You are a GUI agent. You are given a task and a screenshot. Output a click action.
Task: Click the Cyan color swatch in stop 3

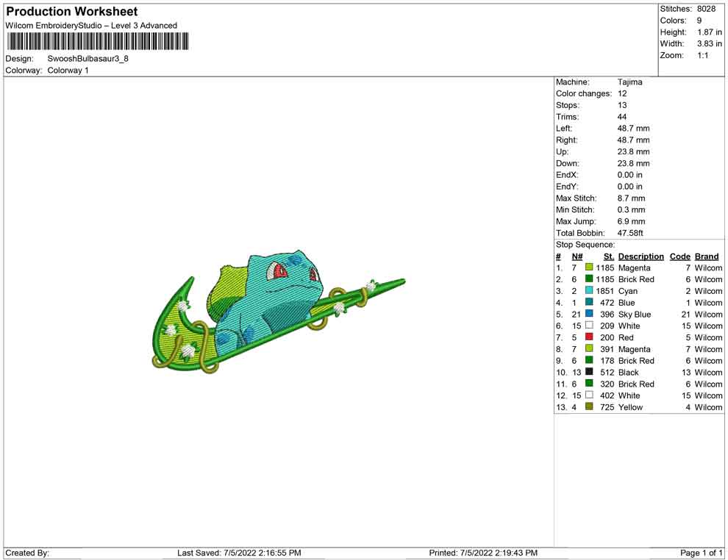coord(589,291)
